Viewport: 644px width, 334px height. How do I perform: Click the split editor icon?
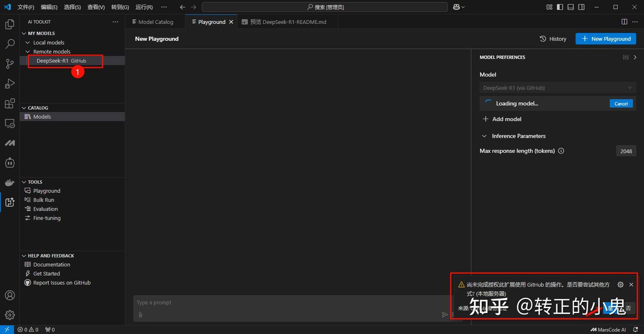624,22
